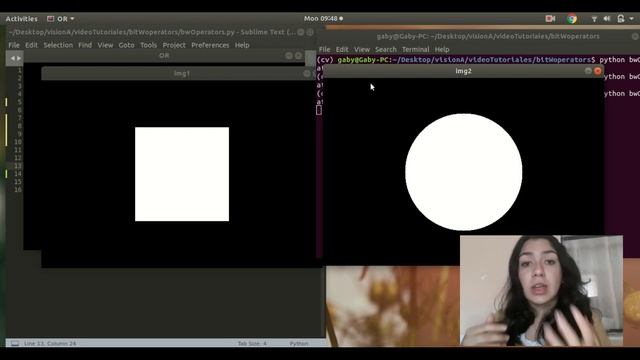Open the Goto menu
The width and height of the screenshot is (640, 360).
point(127,45)
